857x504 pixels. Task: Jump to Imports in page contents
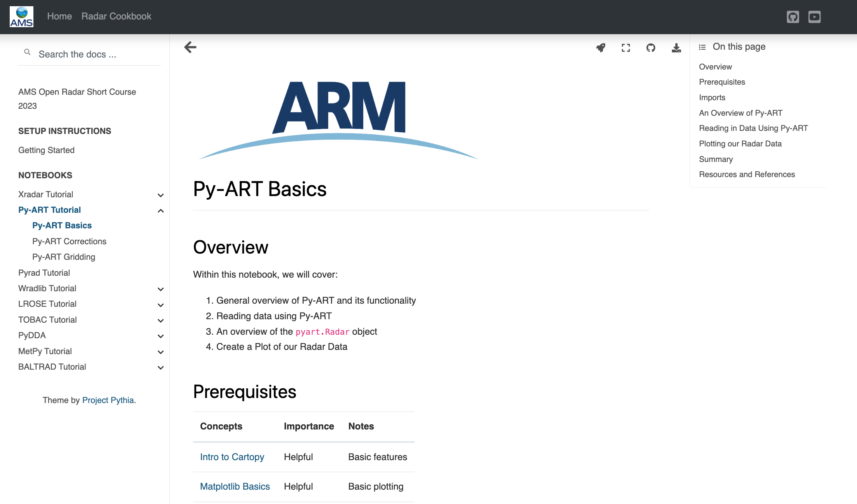pos(712,97)
